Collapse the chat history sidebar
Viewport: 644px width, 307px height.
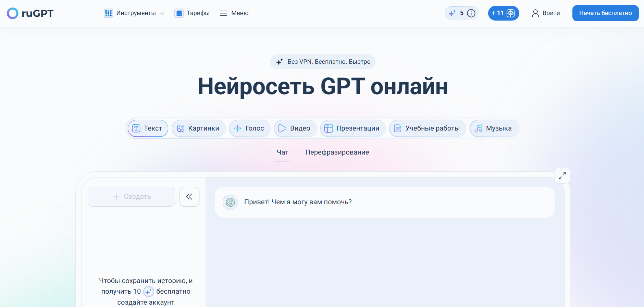[x=189, y=197]
